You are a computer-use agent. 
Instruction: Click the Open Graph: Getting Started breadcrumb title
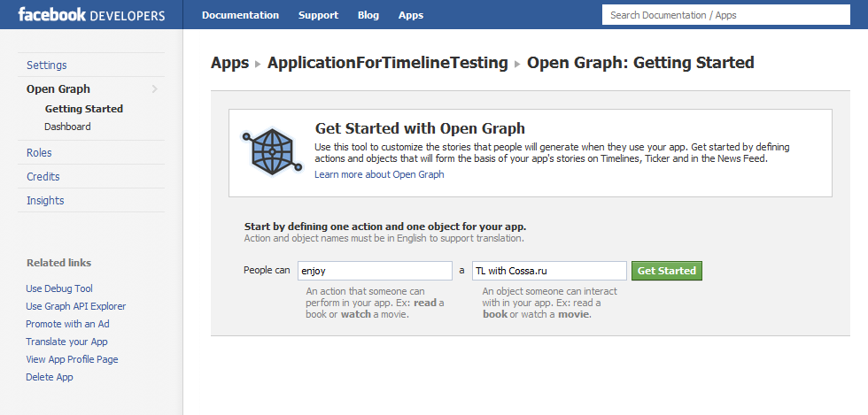pos(640,63)
